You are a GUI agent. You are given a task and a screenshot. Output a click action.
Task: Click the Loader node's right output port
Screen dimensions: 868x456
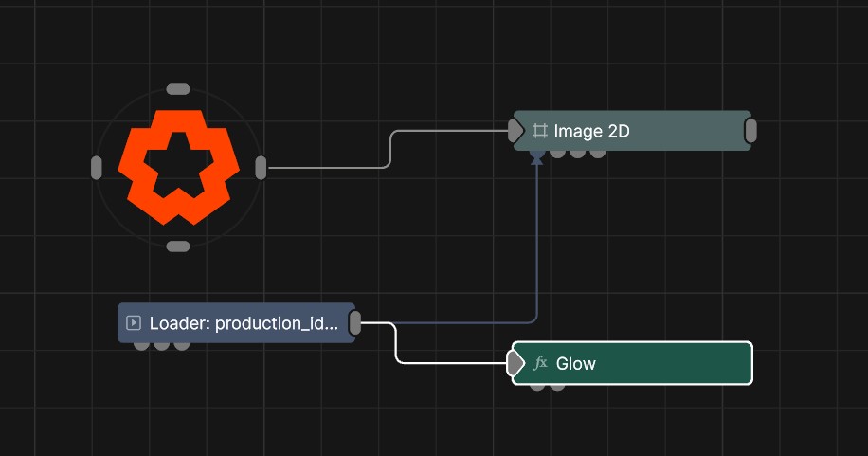click(x=355, y=323)
